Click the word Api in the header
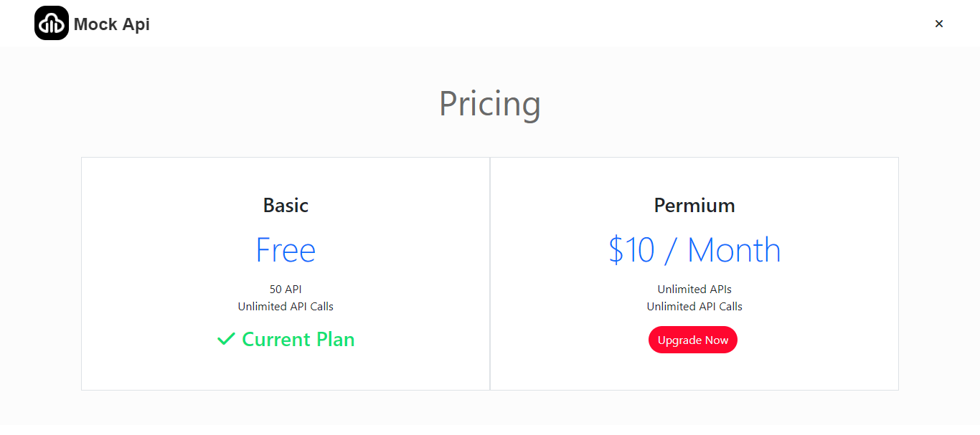Viewport: 980px width, 435px height. (x=136, y=24)
